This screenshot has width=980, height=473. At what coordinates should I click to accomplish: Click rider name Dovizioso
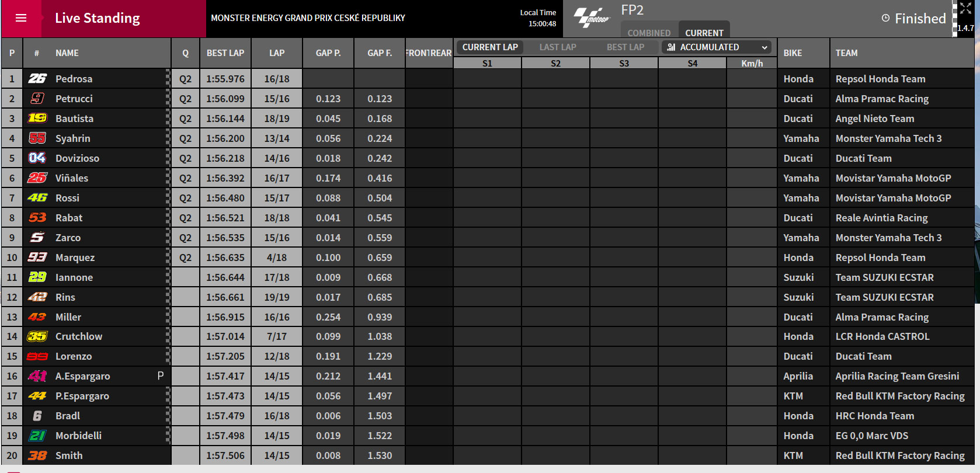pyautogui.click(x=77, y=158)
